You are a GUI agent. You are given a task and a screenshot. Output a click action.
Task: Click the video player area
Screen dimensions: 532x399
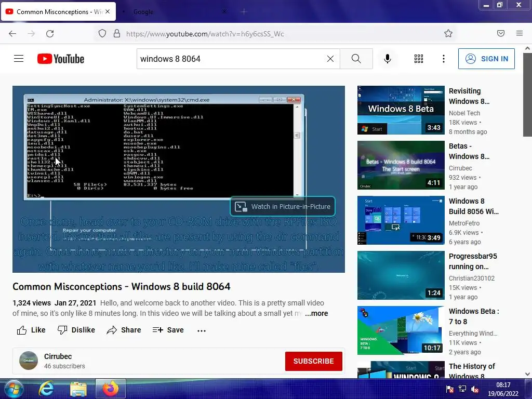pos(179,179)
